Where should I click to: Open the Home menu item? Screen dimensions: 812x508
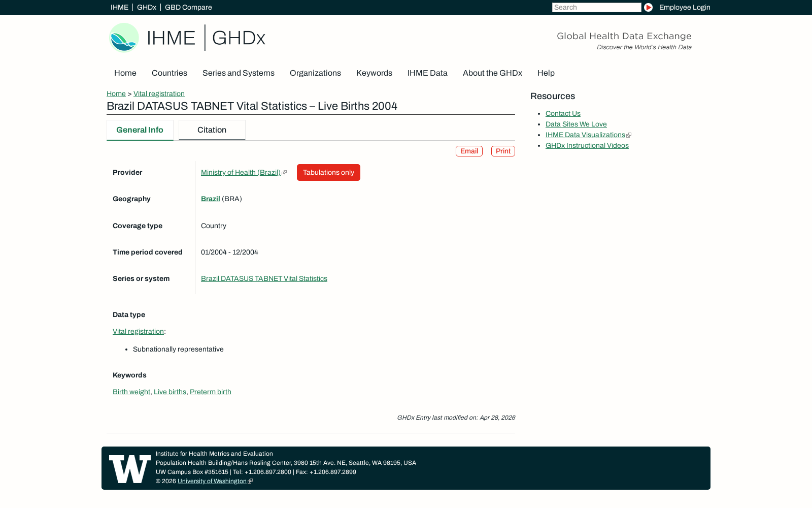point(125,73)
